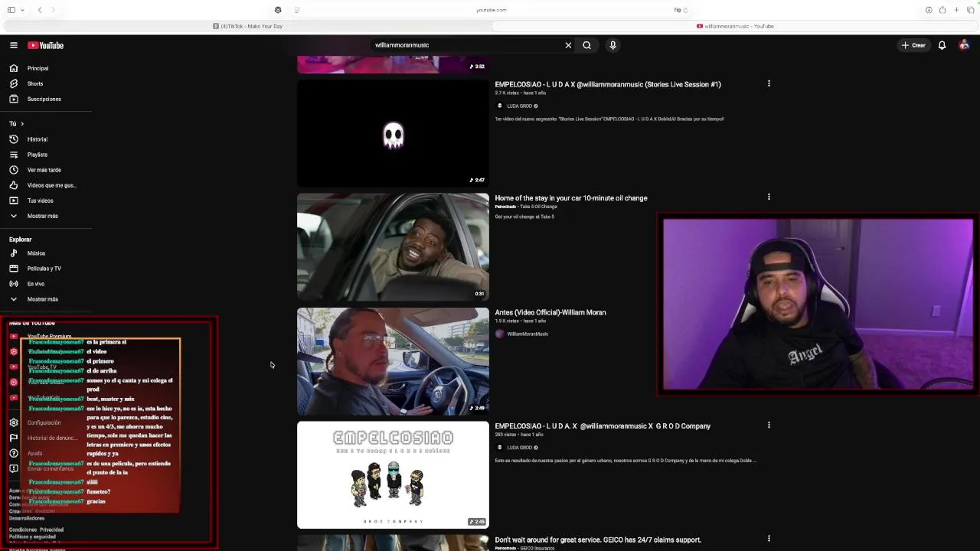This screenshot has width=980, height=551.
Task: Open a new Safari tab with plus
Action: pos(956,10)
